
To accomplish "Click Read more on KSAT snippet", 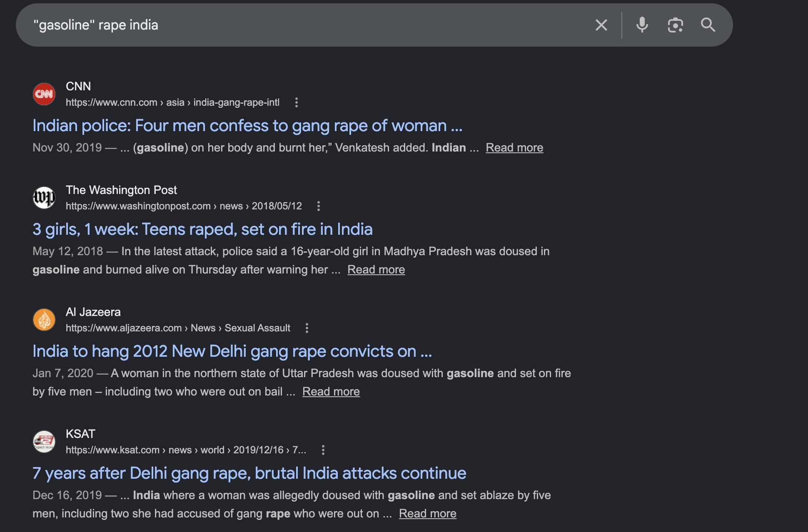I will pyautogui.click(x=427, y=514).
